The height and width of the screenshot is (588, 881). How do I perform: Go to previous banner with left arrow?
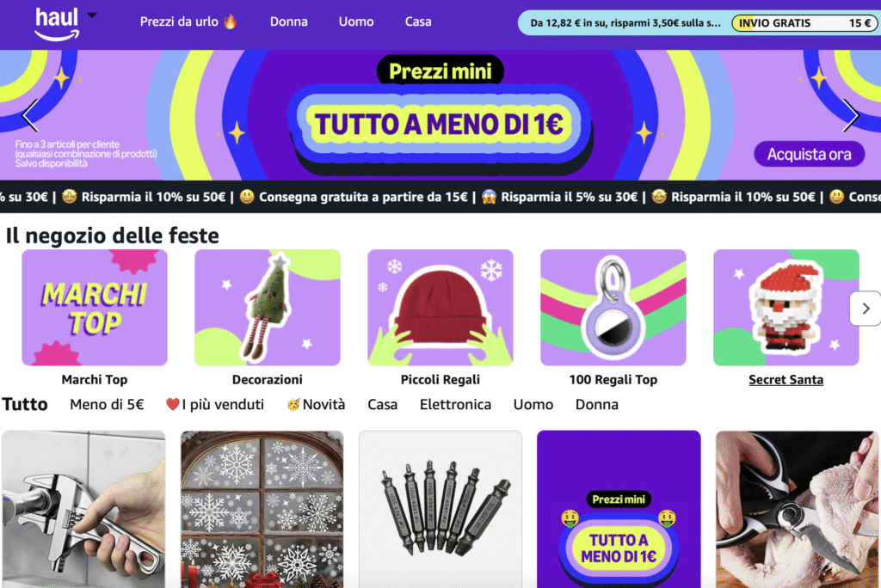click(29, 115)
